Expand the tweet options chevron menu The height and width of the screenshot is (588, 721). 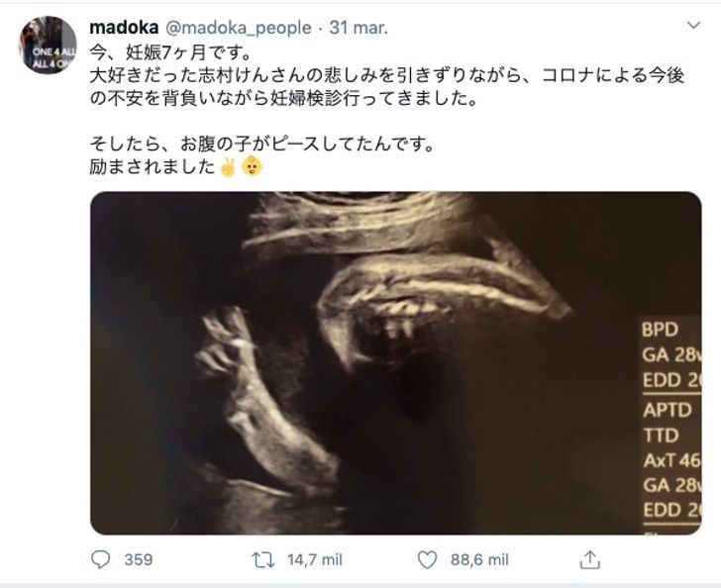pyautogui.click(x=693, y=26)
